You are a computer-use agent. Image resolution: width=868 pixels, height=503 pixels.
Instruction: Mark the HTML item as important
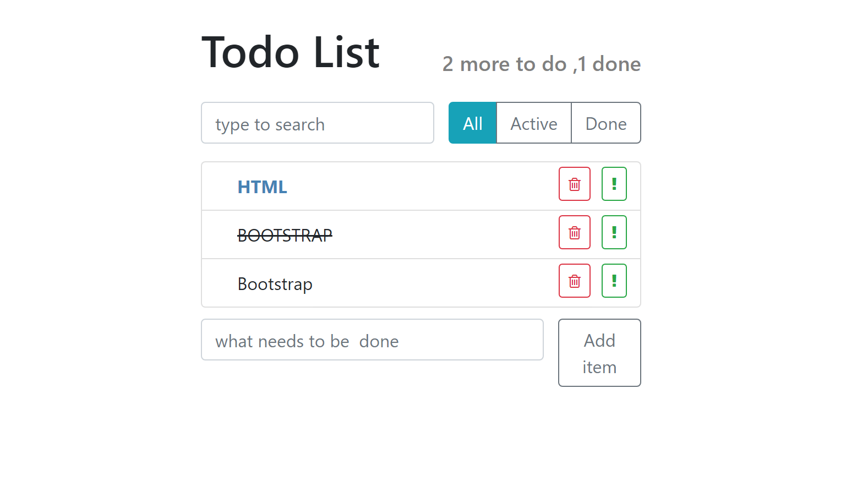coord(614,184)
